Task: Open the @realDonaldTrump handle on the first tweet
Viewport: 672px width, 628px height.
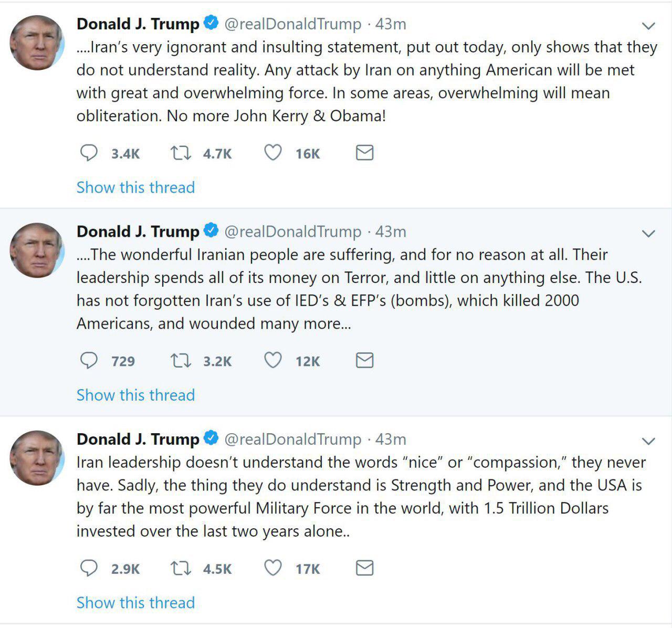Action: point(293,24)
